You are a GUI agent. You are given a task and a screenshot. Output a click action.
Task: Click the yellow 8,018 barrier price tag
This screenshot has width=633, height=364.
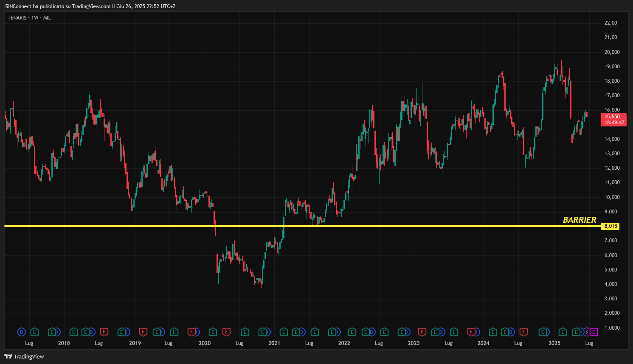(610, 226)
